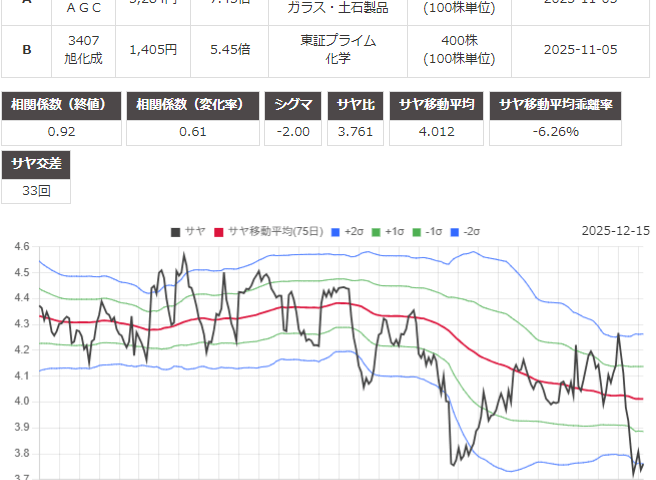
Task: Click the サヤ移動平均乖離率 header
Action: coord(570,106)
